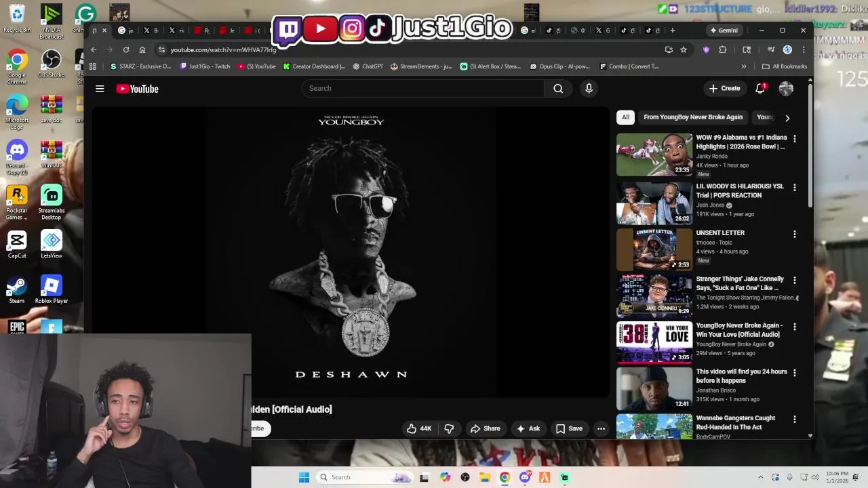Click the Recycle Bin desktop icon

pyautogui.click(x=17, y=19)
